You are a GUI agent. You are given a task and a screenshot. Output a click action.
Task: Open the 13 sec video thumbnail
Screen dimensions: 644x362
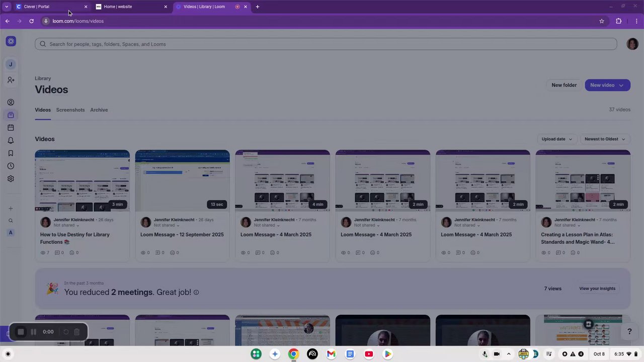182,180
